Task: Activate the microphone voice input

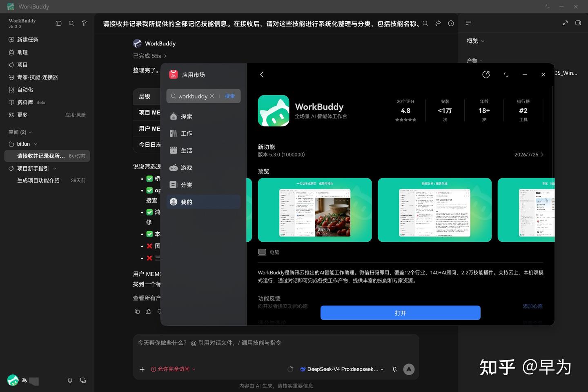Action: point(394,369)
